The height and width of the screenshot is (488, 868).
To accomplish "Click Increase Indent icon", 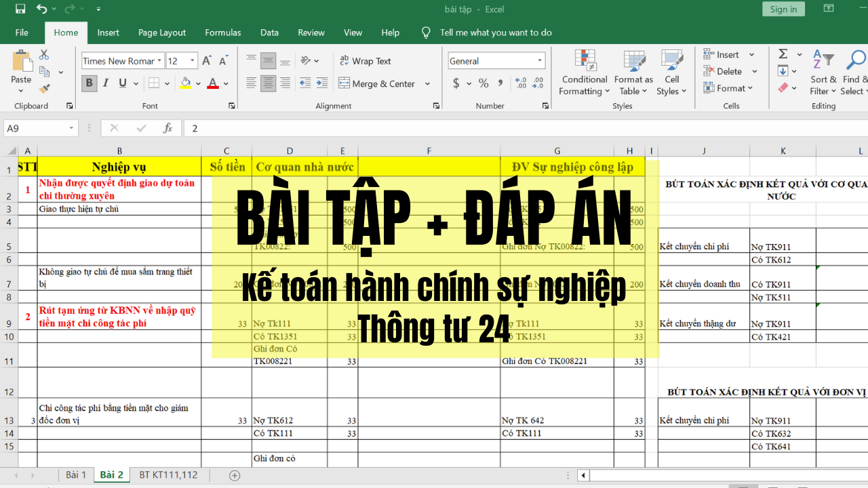I will coord(321,83).
